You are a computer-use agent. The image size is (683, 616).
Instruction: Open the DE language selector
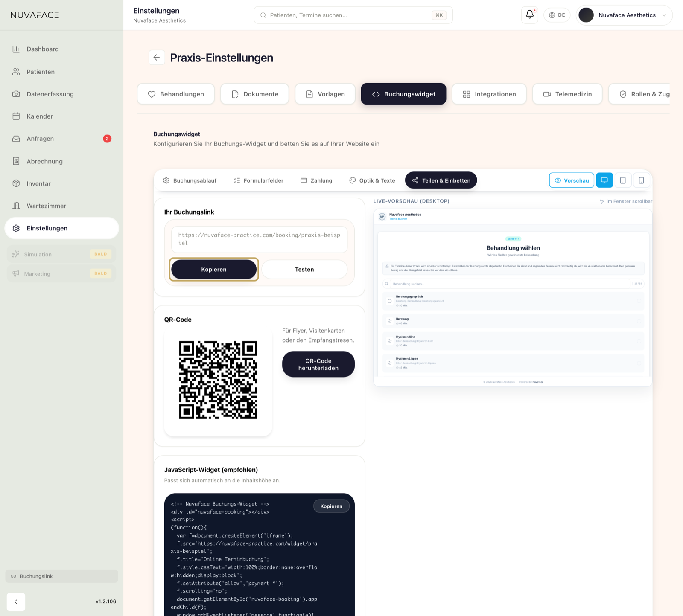[x=557, y=15]
